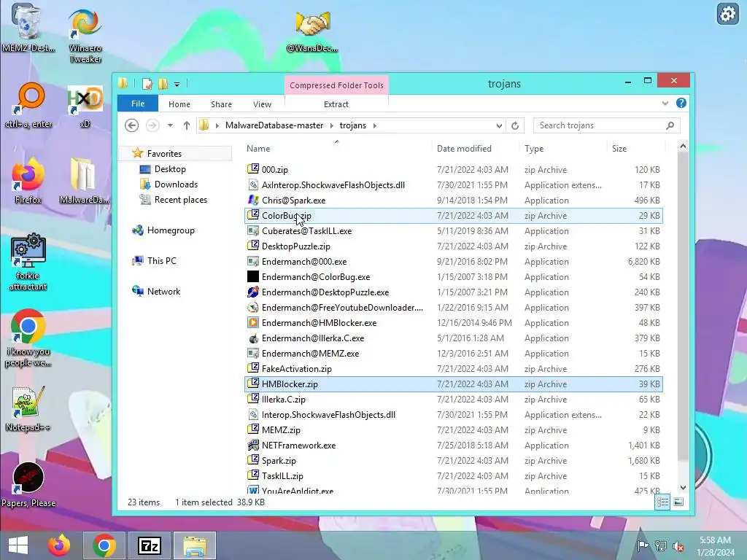Viewport: 747px width, 560px height.
Task: Open the Share ribbon tab
Action: (221, 104)
